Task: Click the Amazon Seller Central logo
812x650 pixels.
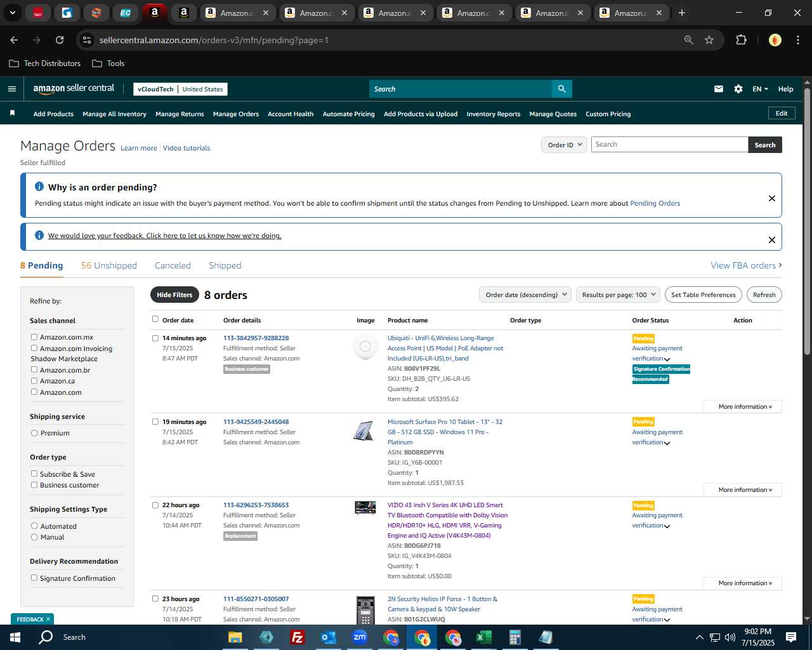Action: point(74,89)
